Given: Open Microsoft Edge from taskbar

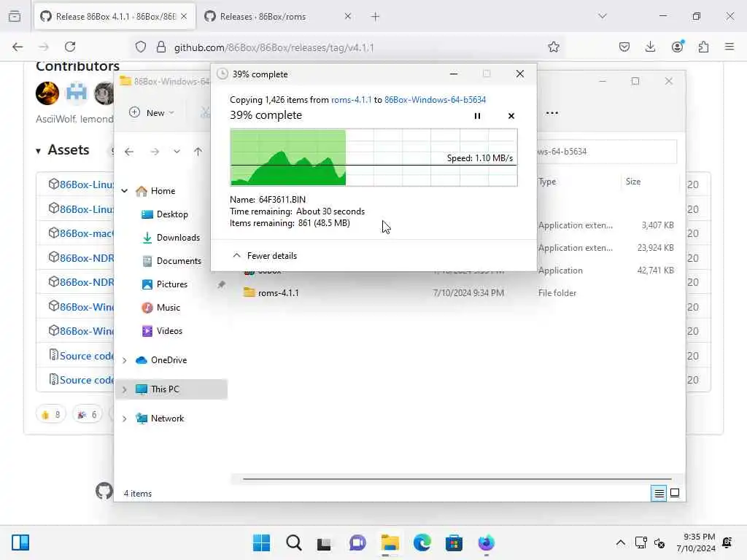Looking at the screenshot, I should (422, 542).
